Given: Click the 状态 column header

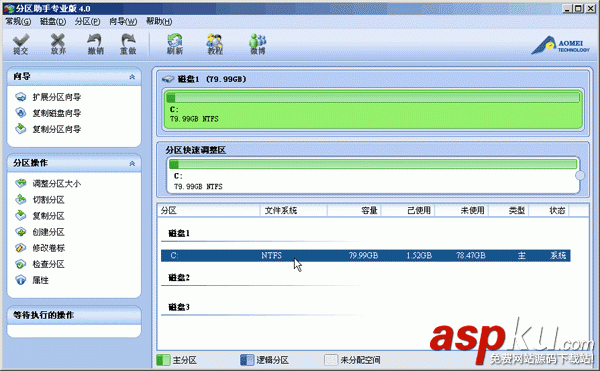Looking at the screenshot, I should click(549, 210).
